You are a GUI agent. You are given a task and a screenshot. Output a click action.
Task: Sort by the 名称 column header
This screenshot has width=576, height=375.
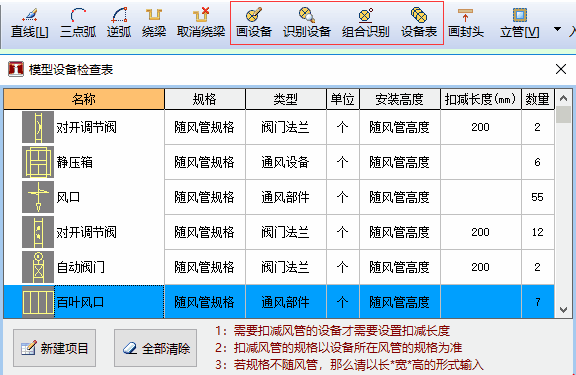click(84, 99)
